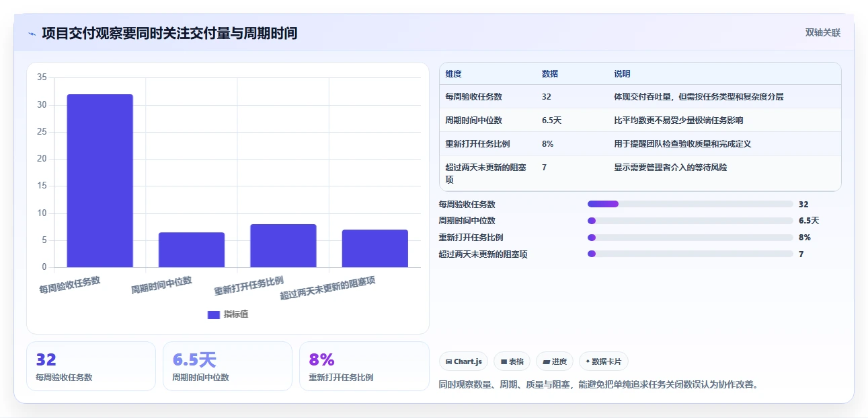The width and height of the screenshot is (868, 418).
Task: Click the 重新打开任务比例 bar in the chart
Action: point(283,246)
